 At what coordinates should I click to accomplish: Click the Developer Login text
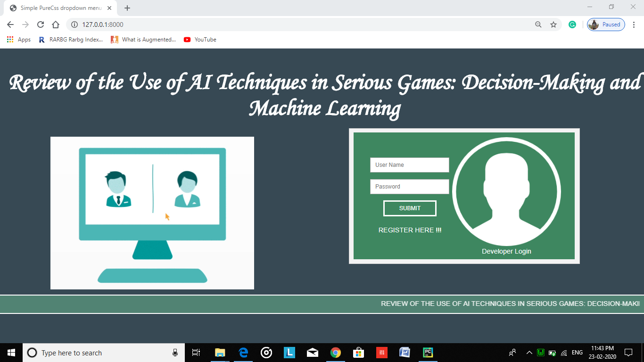click(x=506, y=251)
